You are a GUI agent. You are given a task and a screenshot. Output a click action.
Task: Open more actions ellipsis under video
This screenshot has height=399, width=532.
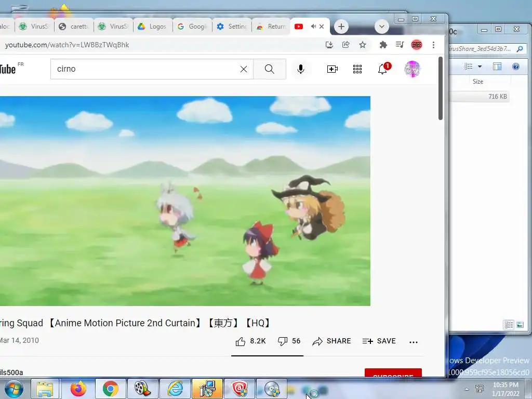pyautogui.click(x=413, y=342)
